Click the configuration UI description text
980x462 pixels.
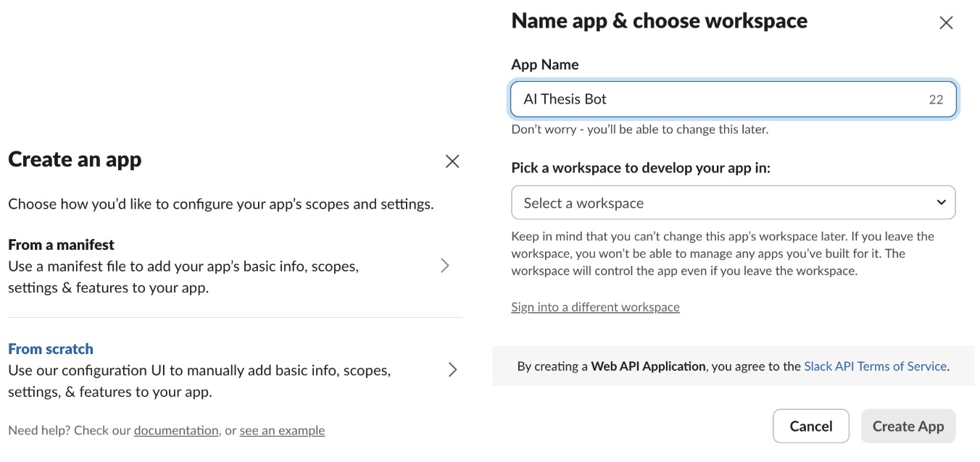click(199, 382)
